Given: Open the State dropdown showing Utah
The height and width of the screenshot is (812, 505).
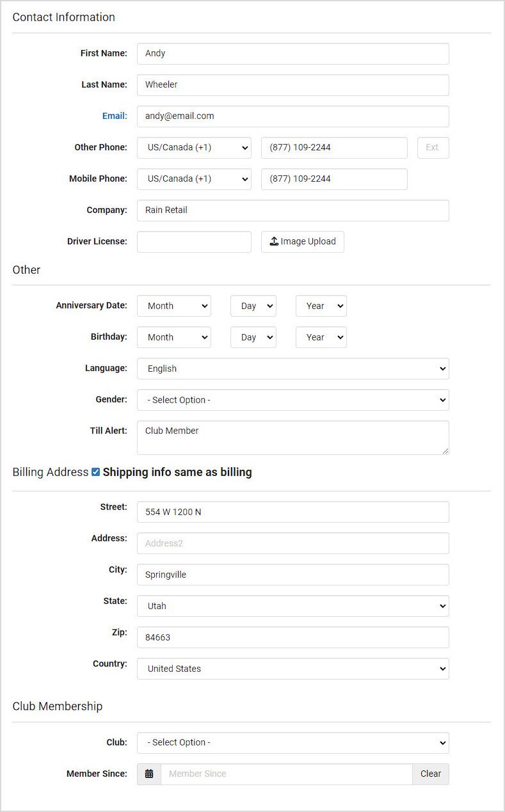Looking at the screenshot, I should pyautogui.click(x=293, y=606).
